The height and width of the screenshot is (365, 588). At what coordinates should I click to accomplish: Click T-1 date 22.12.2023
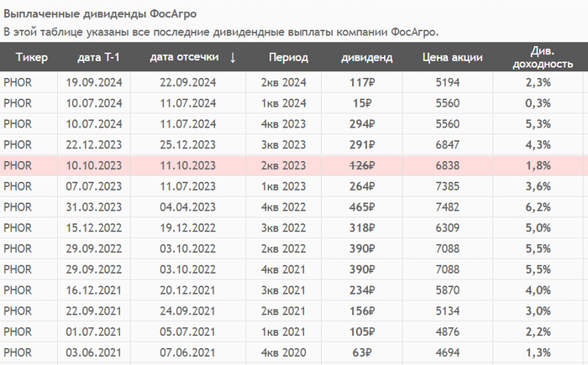tap(94, 144)
